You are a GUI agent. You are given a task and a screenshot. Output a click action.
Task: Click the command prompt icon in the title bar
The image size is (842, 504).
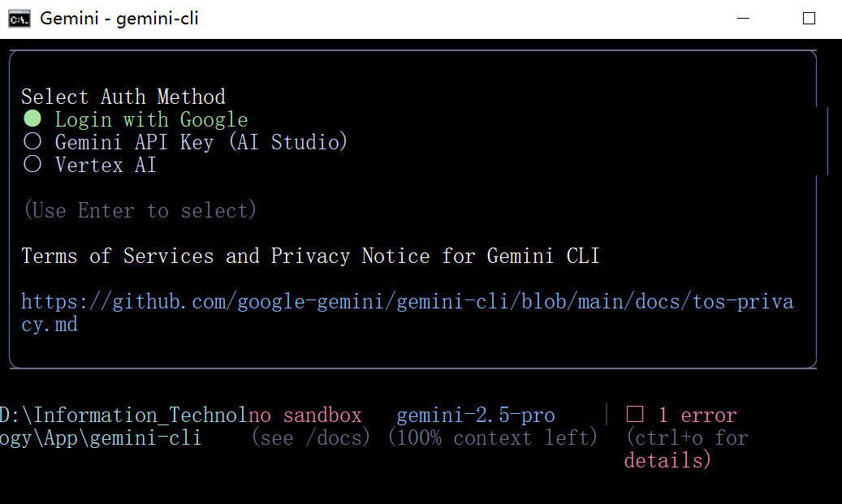click(19, 17)
